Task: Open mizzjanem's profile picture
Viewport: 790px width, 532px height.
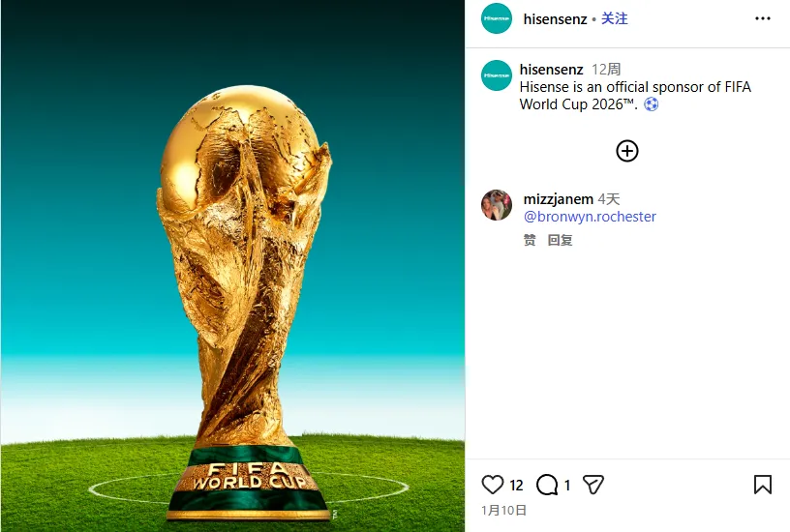Action: point(497,205)
